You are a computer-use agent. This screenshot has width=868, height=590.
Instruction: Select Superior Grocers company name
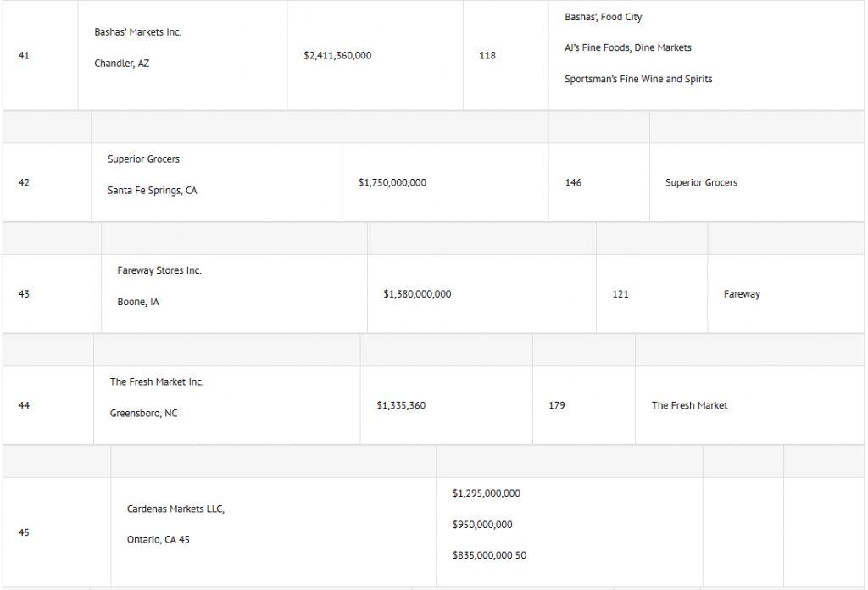[143, 159]
